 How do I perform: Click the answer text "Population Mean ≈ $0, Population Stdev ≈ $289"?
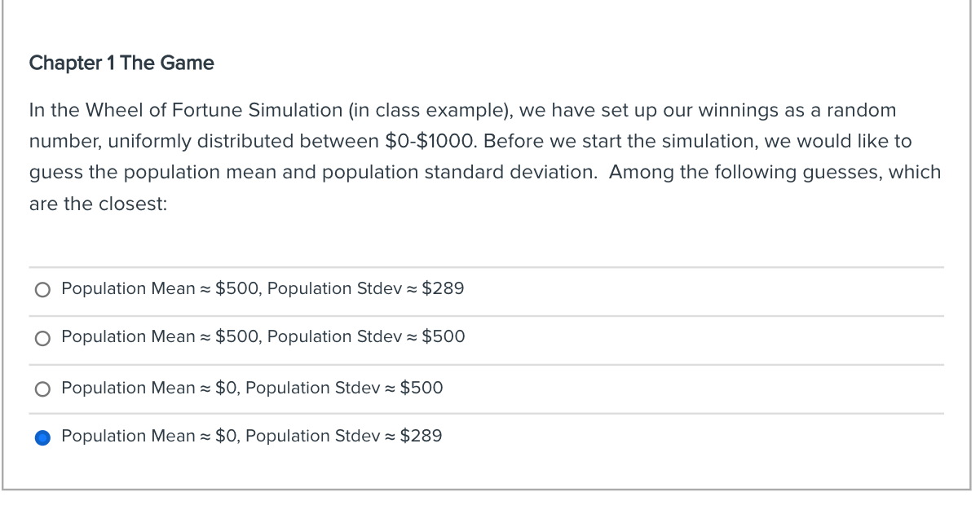click(252, 436)
